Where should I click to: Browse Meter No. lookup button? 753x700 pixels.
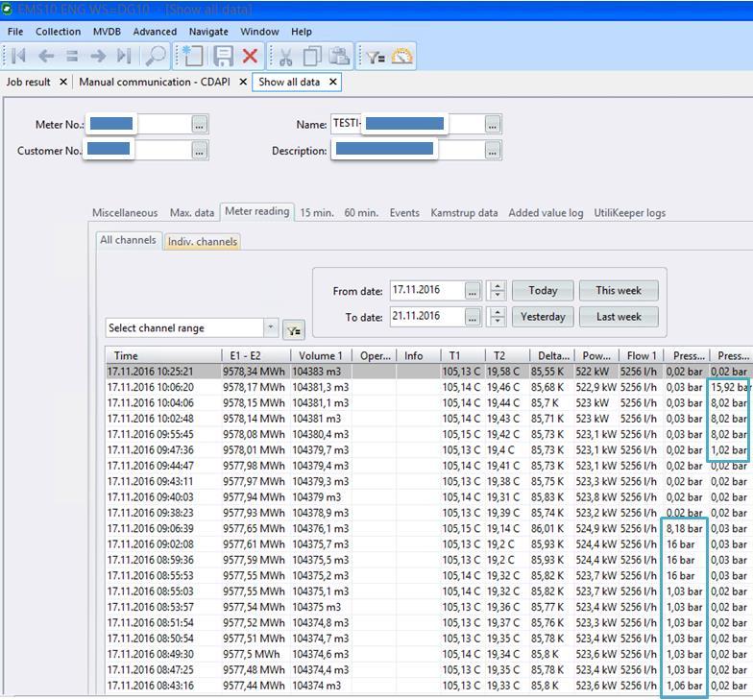click(x=200, y=125)
